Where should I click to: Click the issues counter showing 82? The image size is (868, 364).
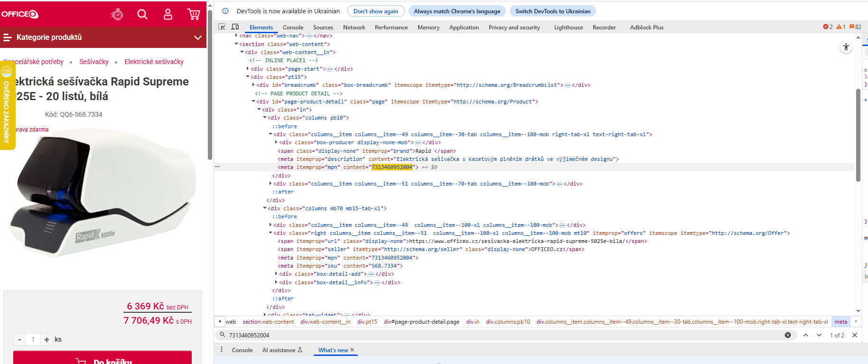[x=855, y=27]
